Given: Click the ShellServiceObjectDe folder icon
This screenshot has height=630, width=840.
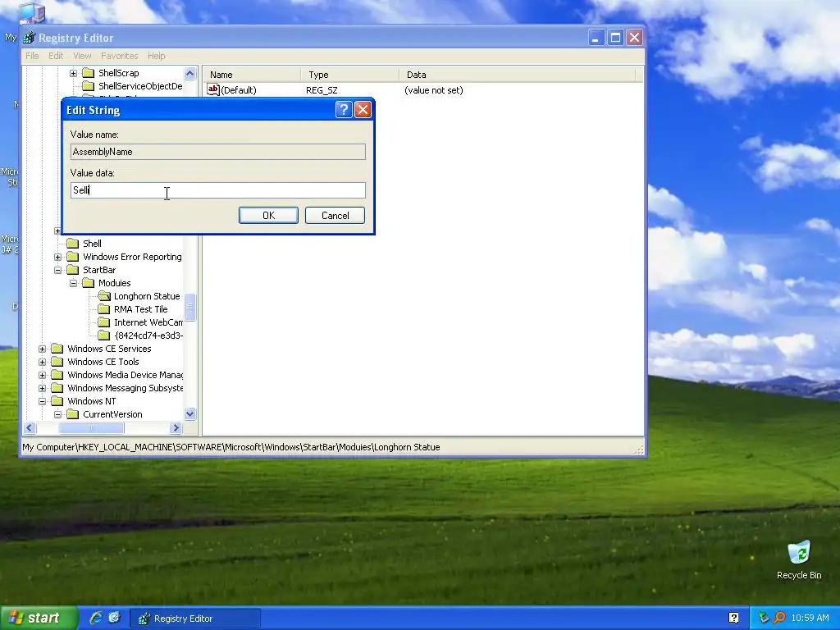Looking at the screenshot, I should (89, 86).
